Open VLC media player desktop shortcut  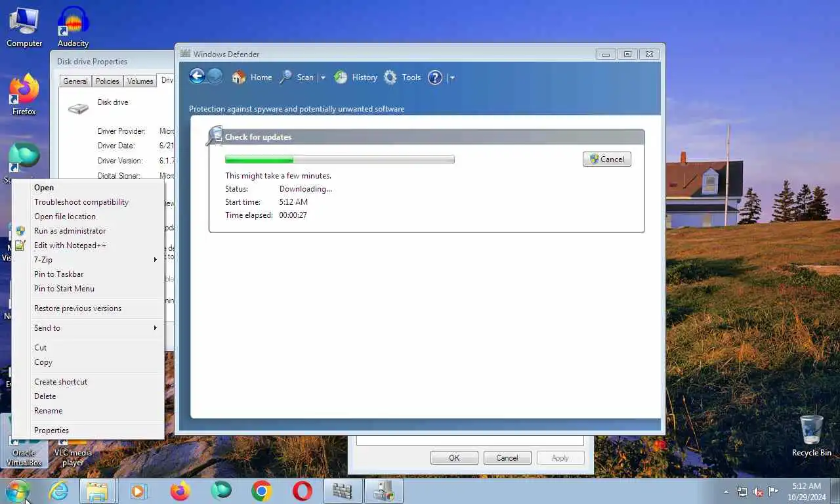[x=73, y=453]
